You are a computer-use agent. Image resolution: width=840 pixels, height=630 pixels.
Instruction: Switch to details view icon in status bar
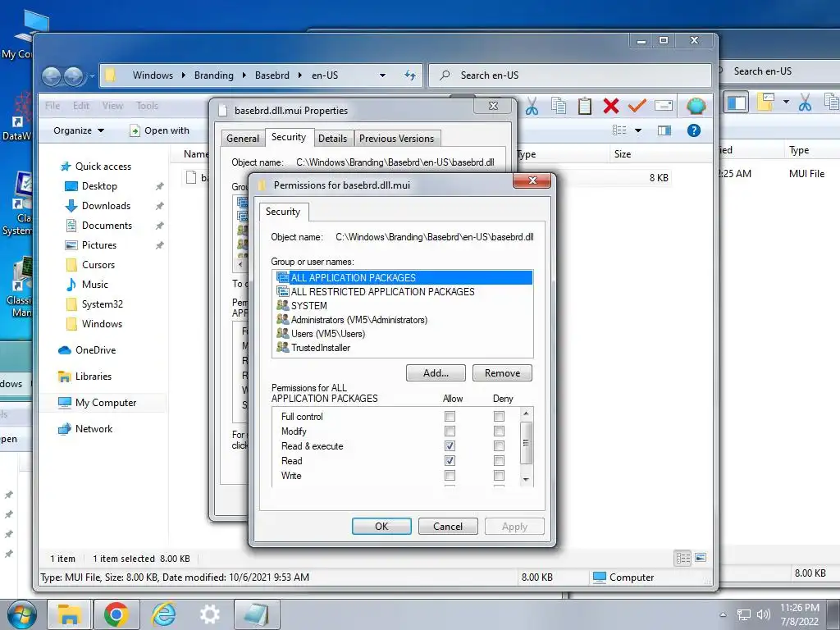pos(683,558)
